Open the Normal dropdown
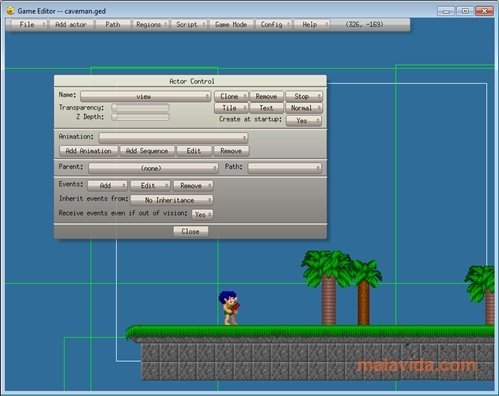Viewport: 499px width, 396px height. [x=304, y=108]
